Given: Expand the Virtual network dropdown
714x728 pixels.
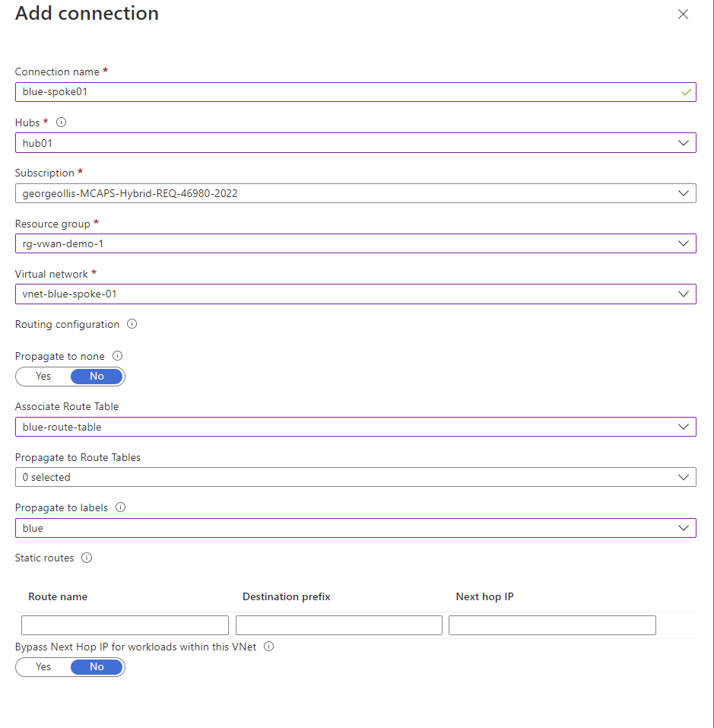Looking at the screenshot, I should tap(684, 294).
